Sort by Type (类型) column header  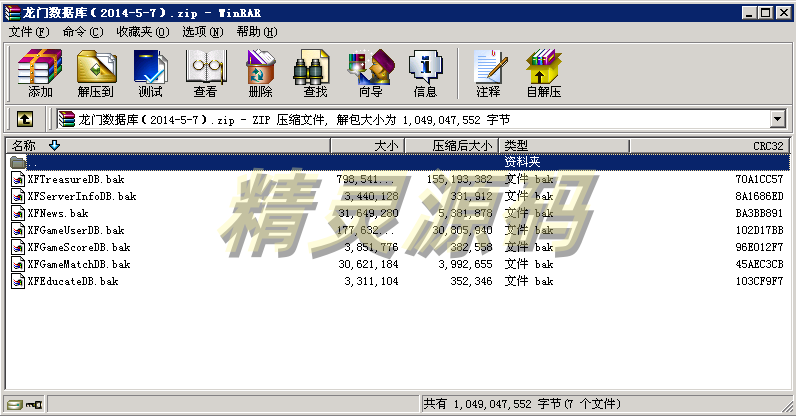[565, 146]
